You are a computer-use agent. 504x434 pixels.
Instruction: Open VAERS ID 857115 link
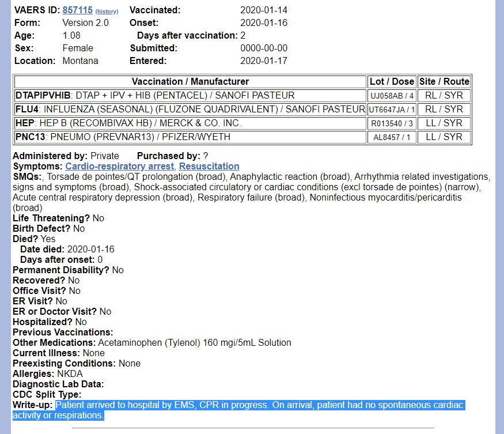[77, 10]
